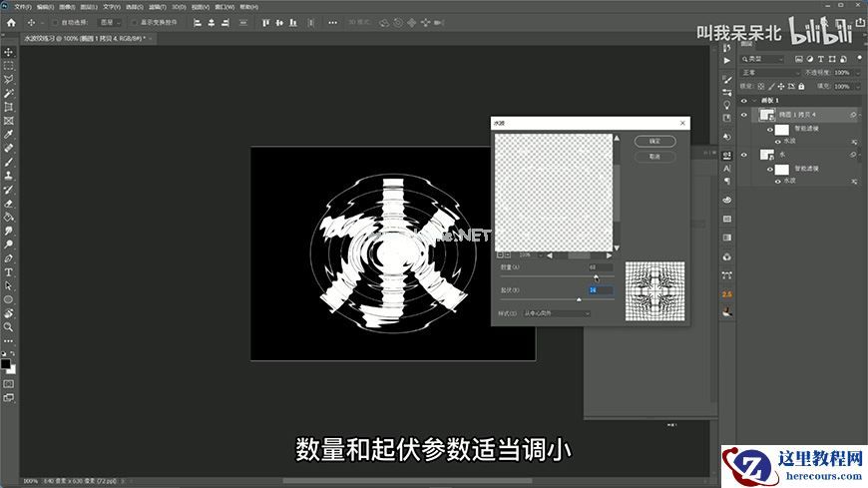Viewport: 868px width, 488px height.
Task: Hide 水波 filter under 椭圆 1 拷贝 4
Action: pos(777,142)
